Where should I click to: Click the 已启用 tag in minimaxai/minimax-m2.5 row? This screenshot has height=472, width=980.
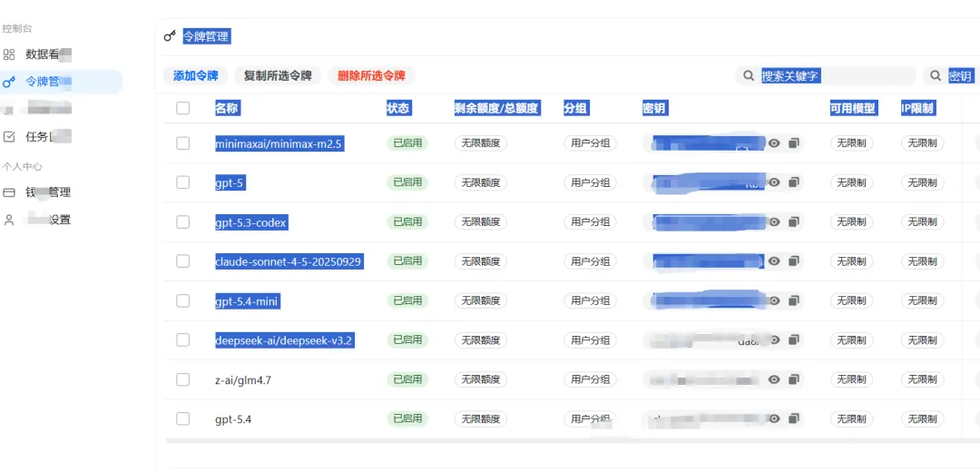[407, 143]
